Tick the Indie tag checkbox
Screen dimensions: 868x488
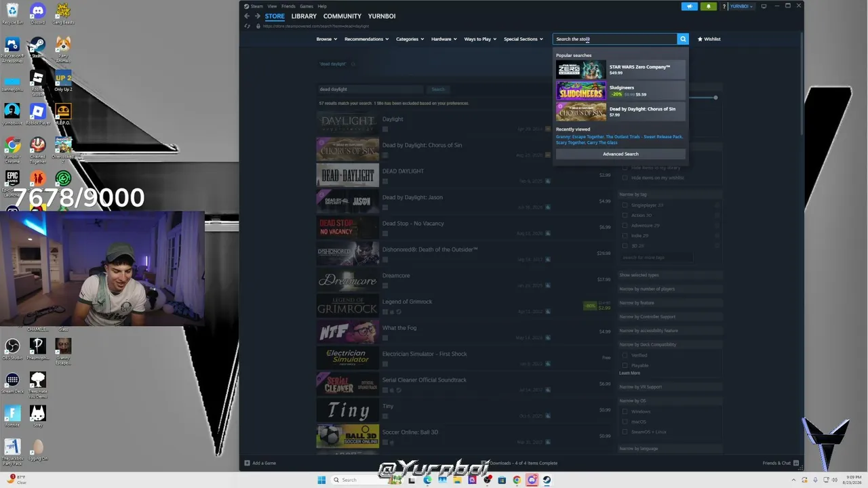point(625,236)
